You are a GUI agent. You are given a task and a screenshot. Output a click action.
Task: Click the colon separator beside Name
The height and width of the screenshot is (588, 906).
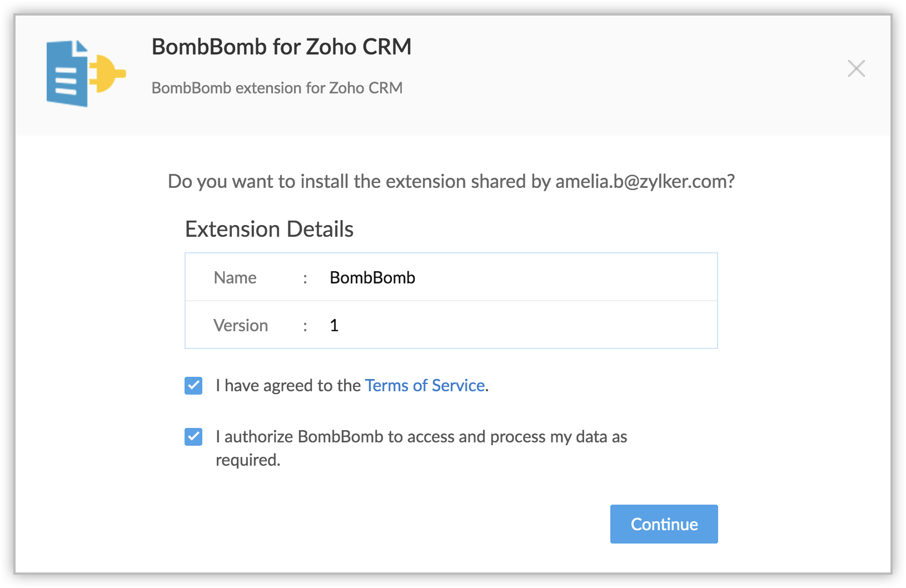[305, 278]
